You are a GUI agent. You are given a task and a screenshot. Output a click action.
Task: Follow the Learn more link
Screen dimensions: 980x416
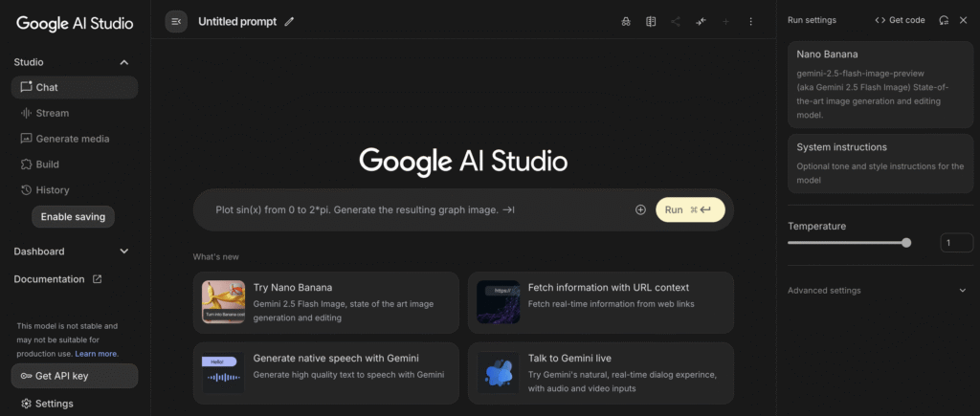coord(96,354)
